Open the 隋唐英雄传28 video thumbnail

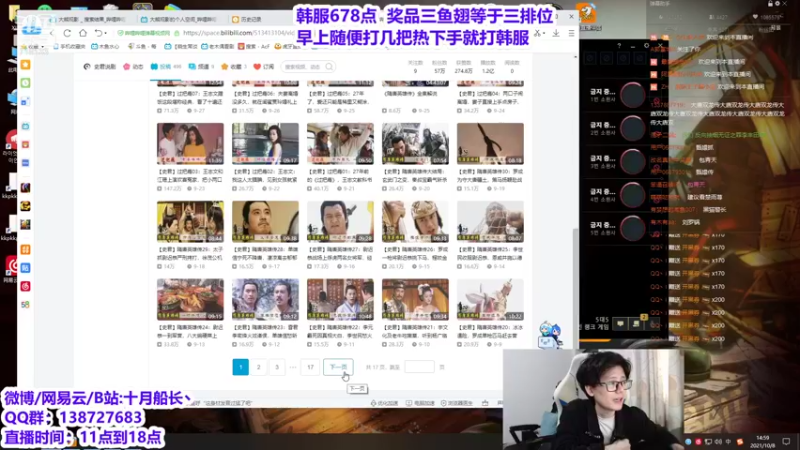tap(265, 221)
